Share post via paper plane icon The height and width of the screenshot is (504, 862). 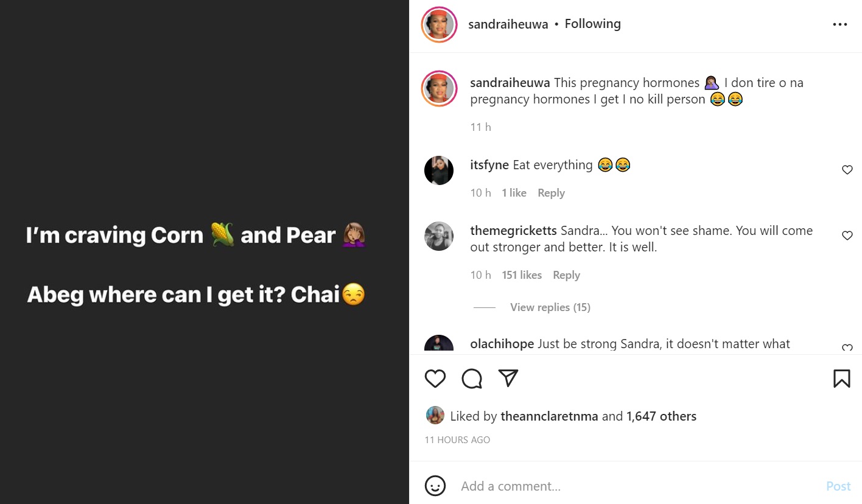click(x=508, y=379)
